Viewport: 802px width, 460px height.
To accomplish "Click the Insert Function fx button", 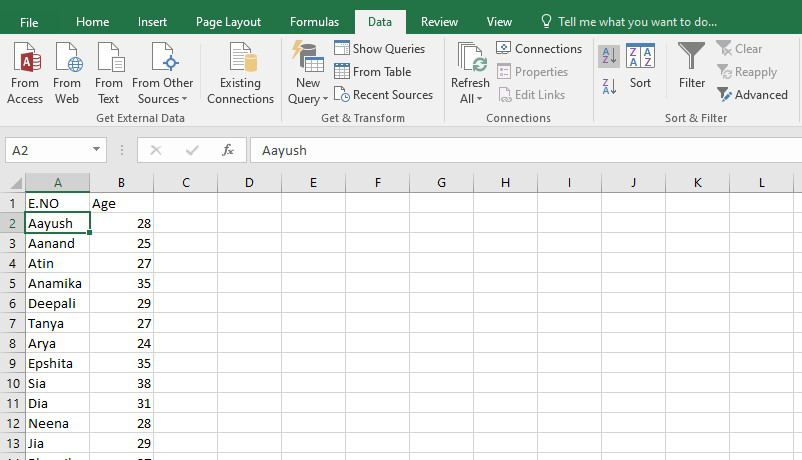I will [x=228, y=150].
